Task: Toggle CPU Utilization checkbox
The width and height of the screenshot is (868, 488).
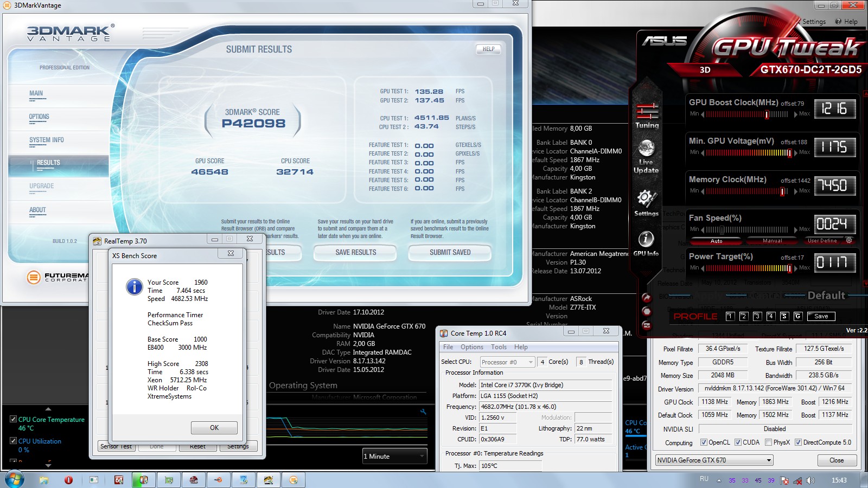Action: click(13, 441)
